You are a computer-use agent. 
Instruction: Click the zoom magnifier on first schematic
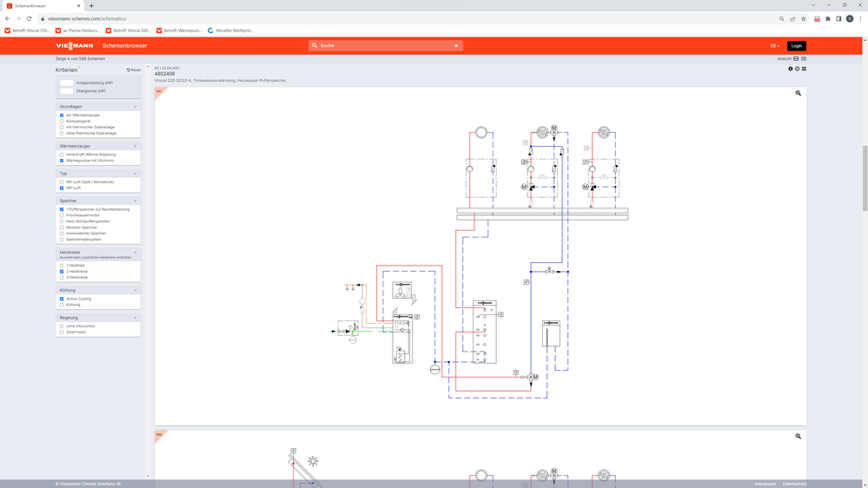(x=798, y=93)
